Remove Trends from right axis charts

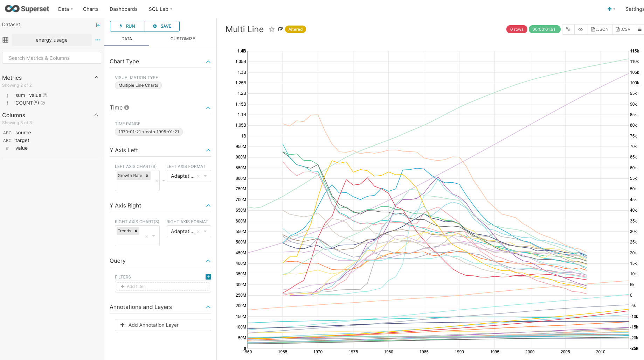[136, 231]
